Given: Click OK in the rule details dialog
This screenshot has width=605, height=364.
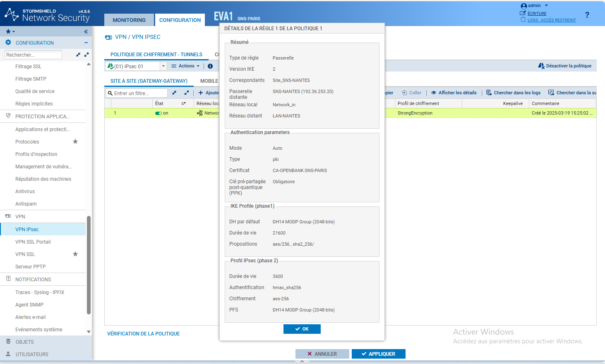Looking at the screenshot, I should 302,329.
